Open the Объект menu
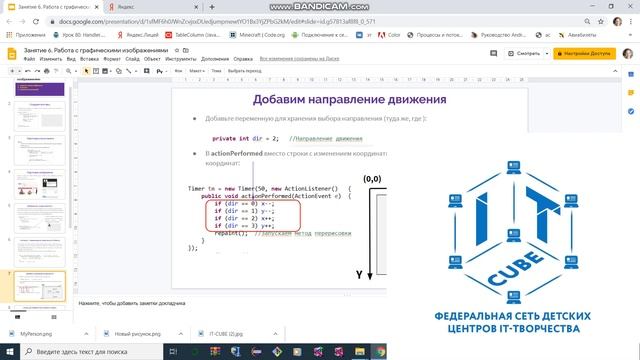The width and height of the screenshot is (640, 360). tap(152, 59)
